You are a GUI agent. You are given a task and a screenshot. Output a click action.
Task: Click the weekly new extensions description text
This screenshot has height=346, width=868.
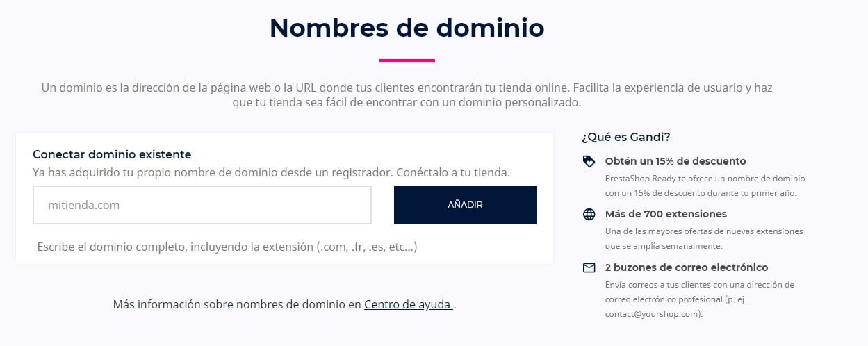(703, 238)
